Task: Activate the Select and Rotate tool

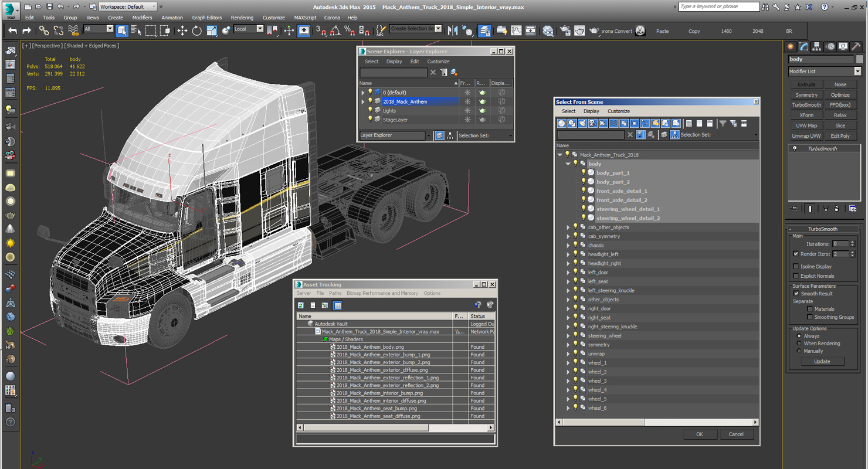Action: pyautogui.click(x=197, y=31)
